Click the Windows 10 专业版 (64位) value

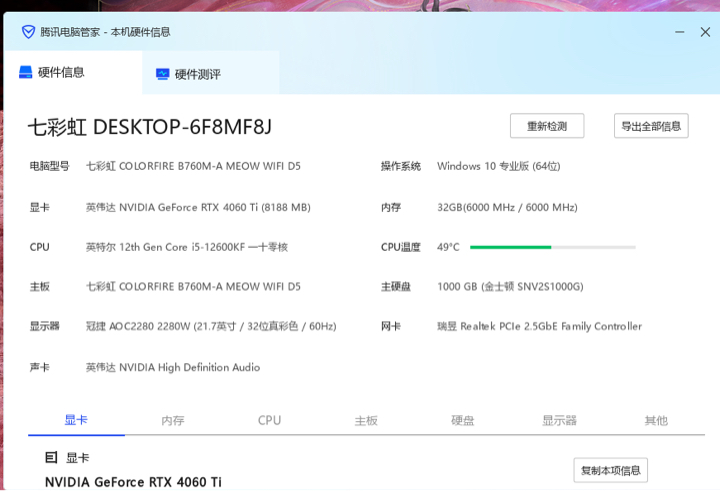point(499,166)
